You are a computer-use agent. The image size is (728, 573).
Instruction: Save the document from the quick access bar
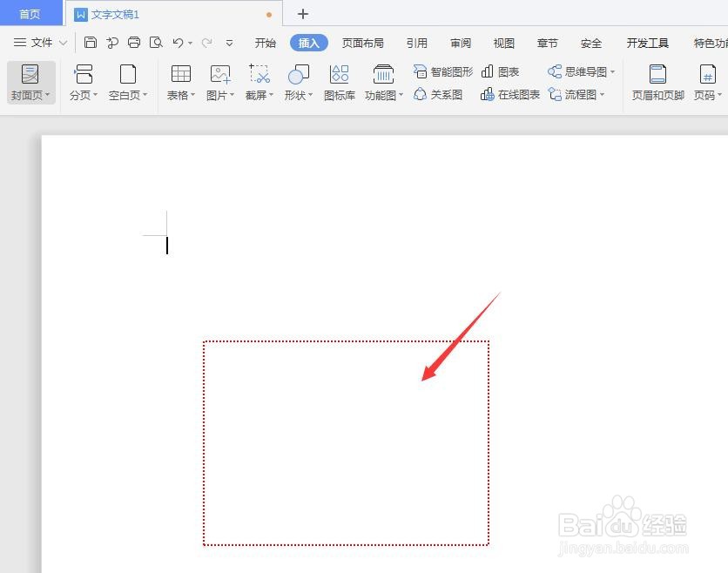coord(91,41)
